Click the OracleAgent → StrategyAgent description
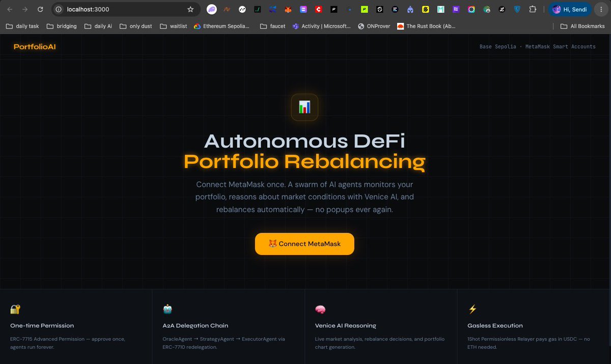This screenshot has height=364, width=611. click(x=224, y=343)
